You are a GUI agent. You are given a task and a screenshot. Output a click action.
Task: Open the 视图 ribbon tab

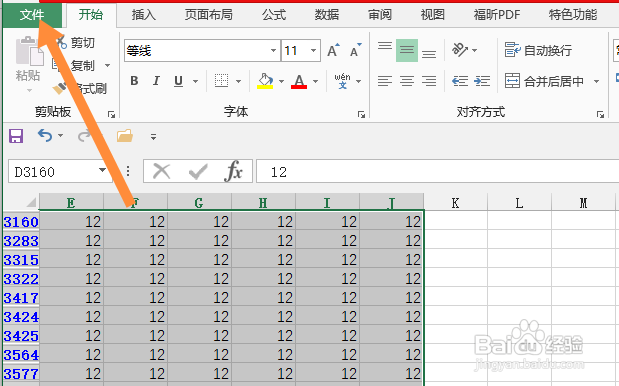point(433,15)
